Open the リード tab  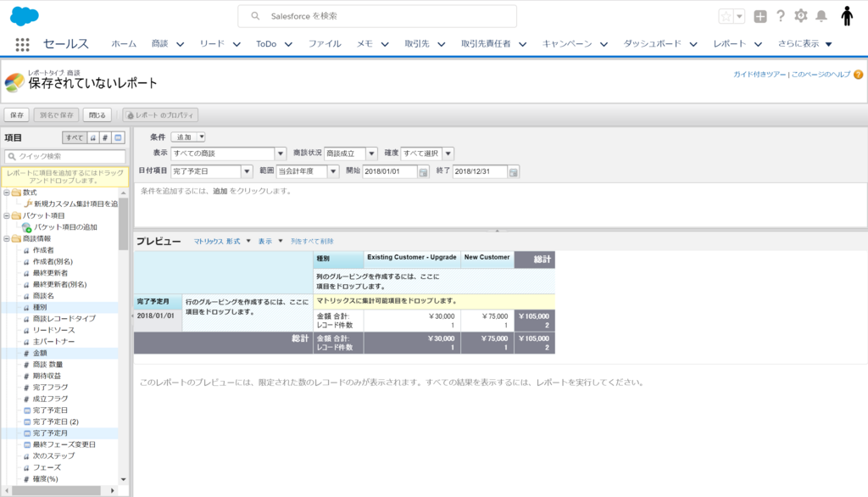click(x=212, y=44)
